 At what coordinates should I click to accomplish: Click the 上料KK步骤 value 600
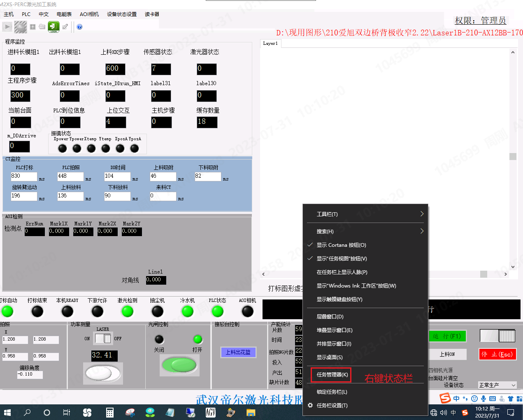[x=115, y=69]
